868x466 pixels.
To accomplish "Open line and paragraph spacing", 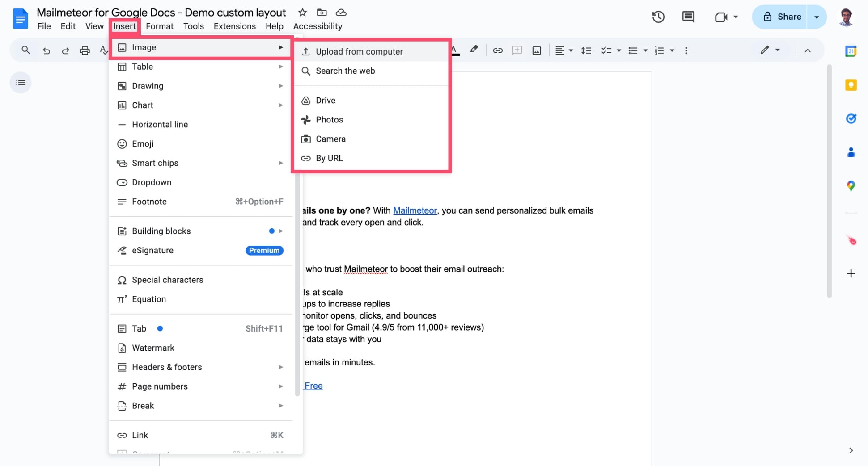I will (586, 50).
